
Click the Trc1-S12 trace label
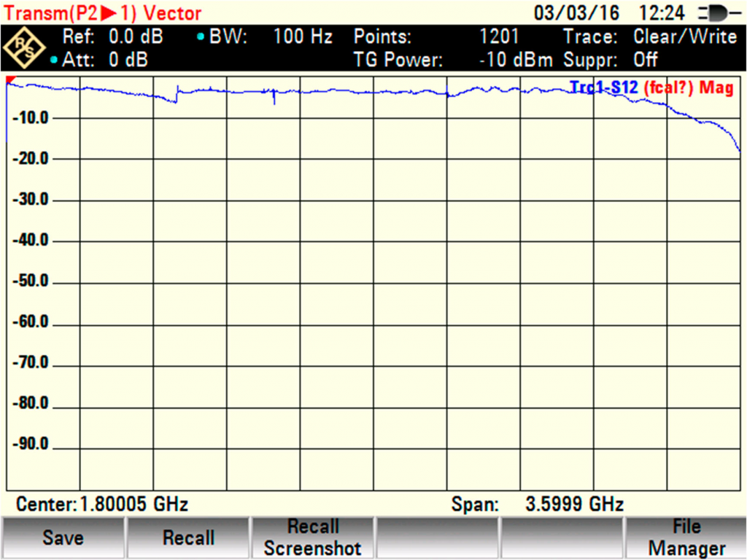(604, 88)
